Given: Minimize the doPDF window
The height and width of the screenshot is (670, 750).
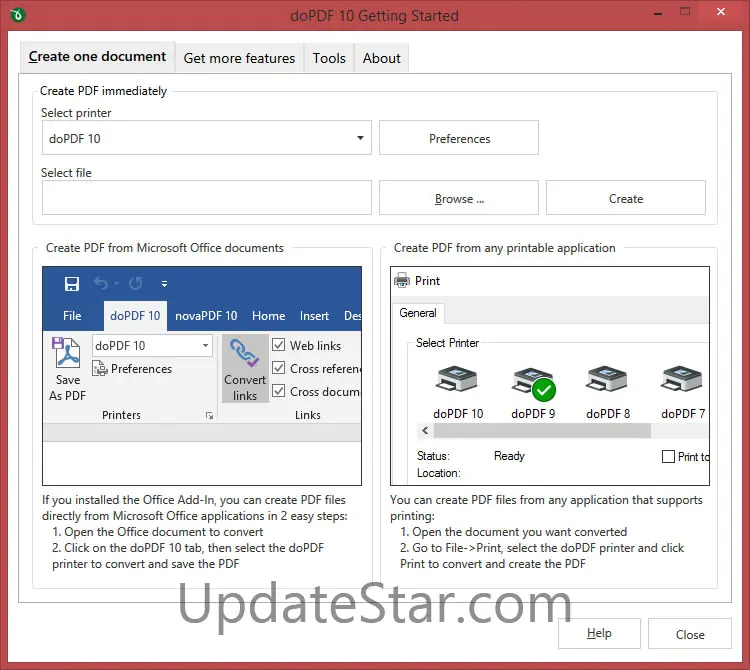Looking at the screenshot, I should pyautogui.click(x=658, y=13).
